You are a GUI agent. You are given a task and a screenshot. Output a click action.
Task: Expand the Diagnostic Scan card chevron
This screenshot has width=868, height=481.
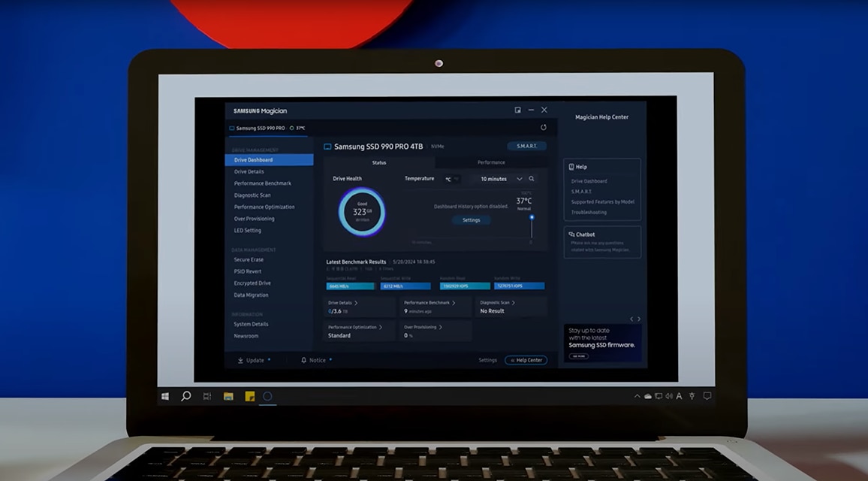513,303
